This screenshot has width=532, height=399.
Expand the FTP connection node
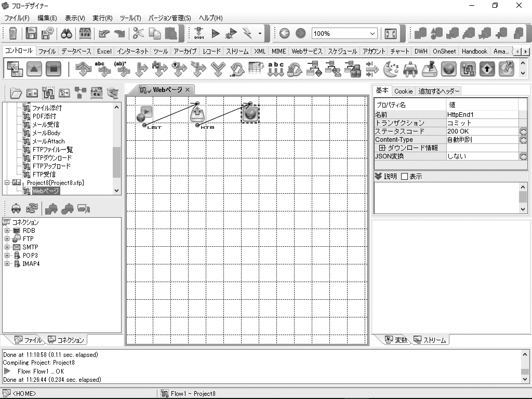tap(7, 239)
